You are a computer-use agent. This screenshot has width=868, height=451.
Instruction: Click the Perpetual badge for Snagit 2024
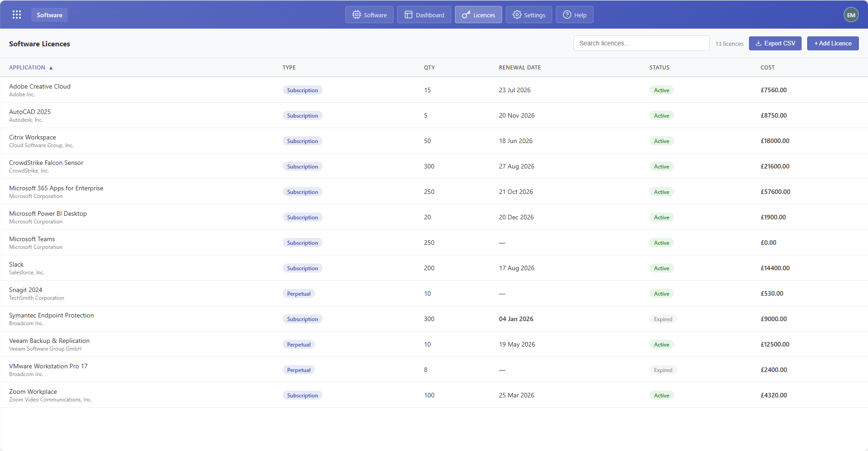(x=299, y=293)
